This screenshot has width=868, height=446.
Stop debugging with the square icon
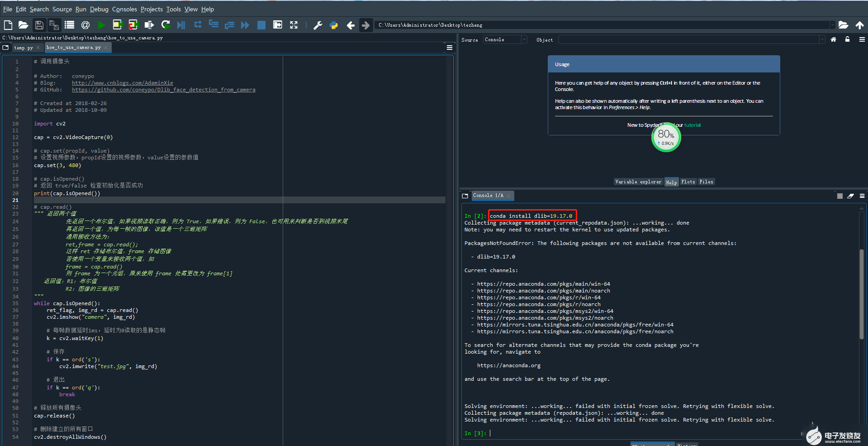261,25
